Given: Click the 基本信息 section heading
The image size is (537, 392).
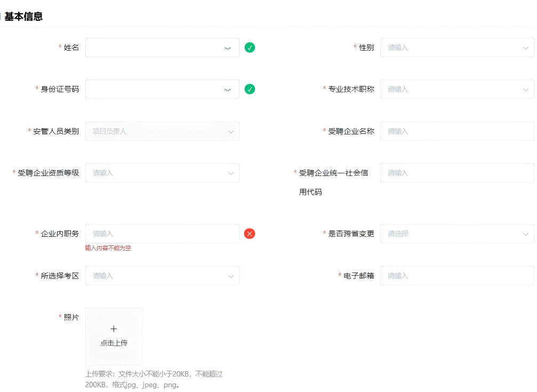Looking at the screenshot, I should (23, 17).
